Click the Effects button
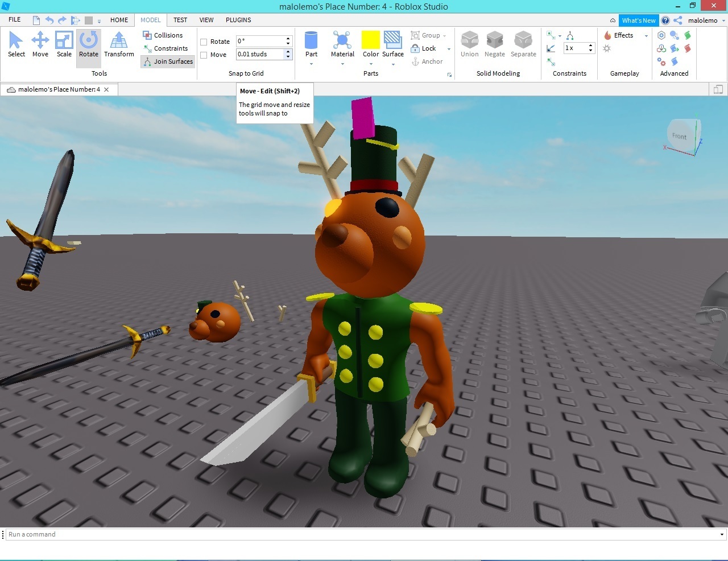This screenshot has width=728, height=561. (619, 35)
